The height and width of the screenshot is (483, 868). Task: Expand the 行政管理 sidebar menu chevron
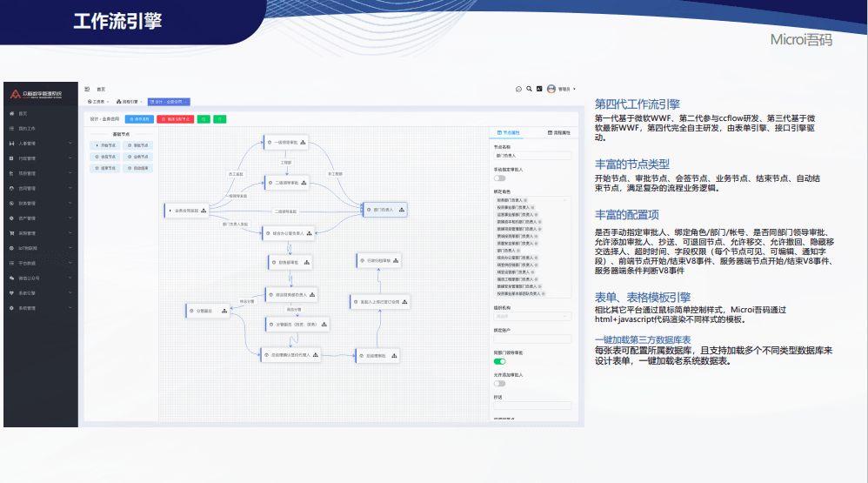70,158
